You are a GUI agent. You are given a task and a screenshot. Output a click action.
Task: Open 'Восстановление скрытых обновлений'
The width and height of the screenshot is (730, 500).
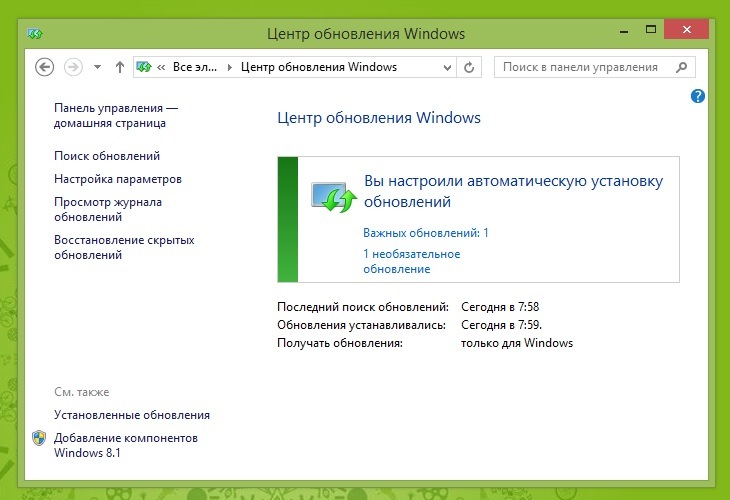(x=124, y=247)
